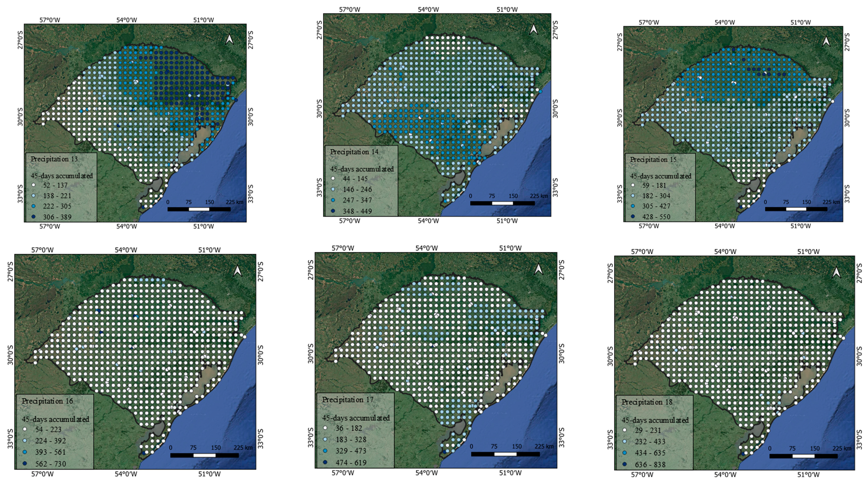This screenshot has width=868, height=484.
Task: Click scale bar in Precipitation 17 map
Action: pos(505,454)
